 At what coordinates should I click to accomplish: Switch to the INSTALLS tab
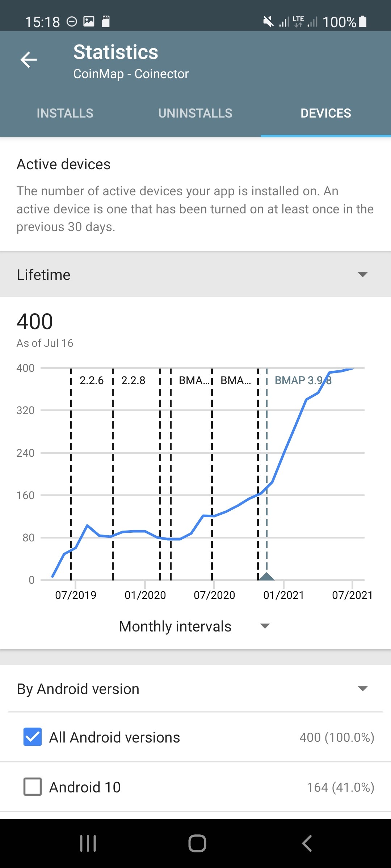point(65,113)
